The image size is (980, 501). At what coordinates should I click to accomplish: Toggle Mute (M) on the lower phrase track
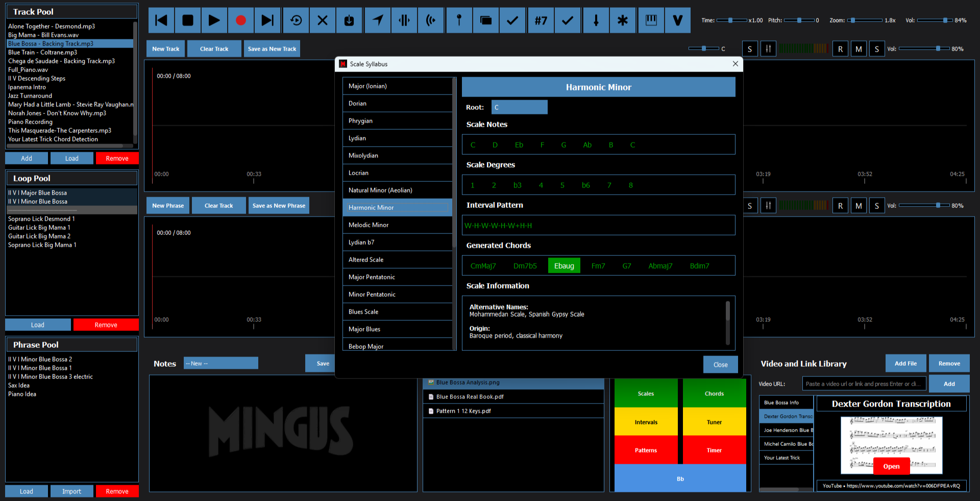pyautogui.click(x=859, y=206)
